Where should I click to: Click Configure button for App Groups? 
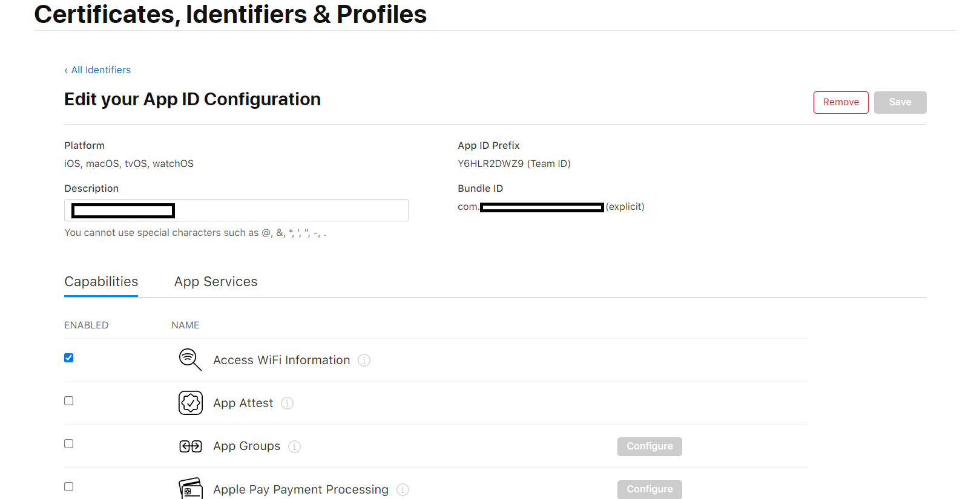[649, 446]
